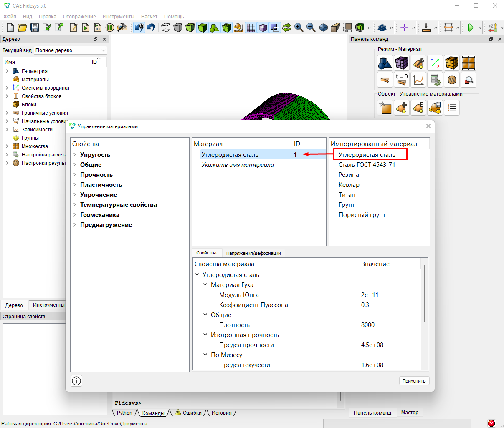504x428 pixels.
Task: Expand Геометрия in the tree
Action: [x=7, y=71]
